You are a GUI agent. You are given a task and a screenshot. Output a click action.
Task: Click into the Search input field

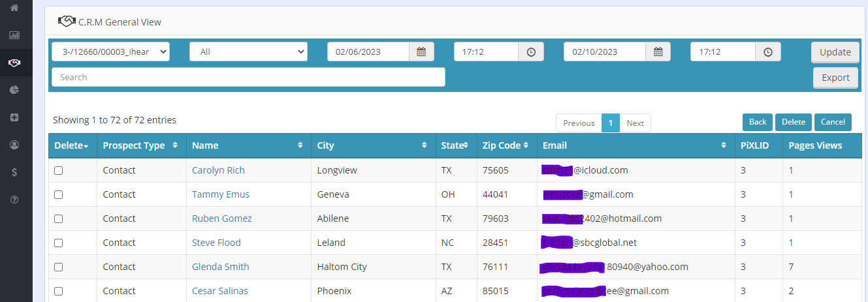coord(248,77)
